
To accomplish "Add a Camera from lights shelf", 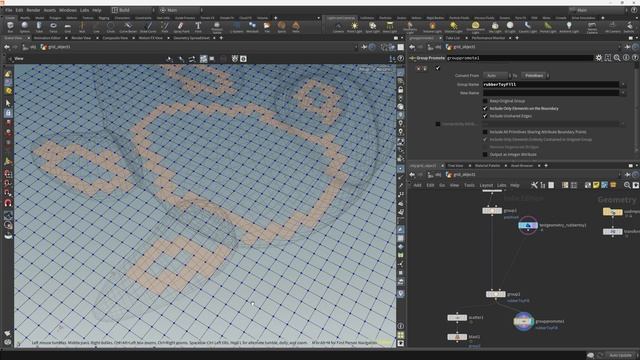I will click(x=338, y=27).
